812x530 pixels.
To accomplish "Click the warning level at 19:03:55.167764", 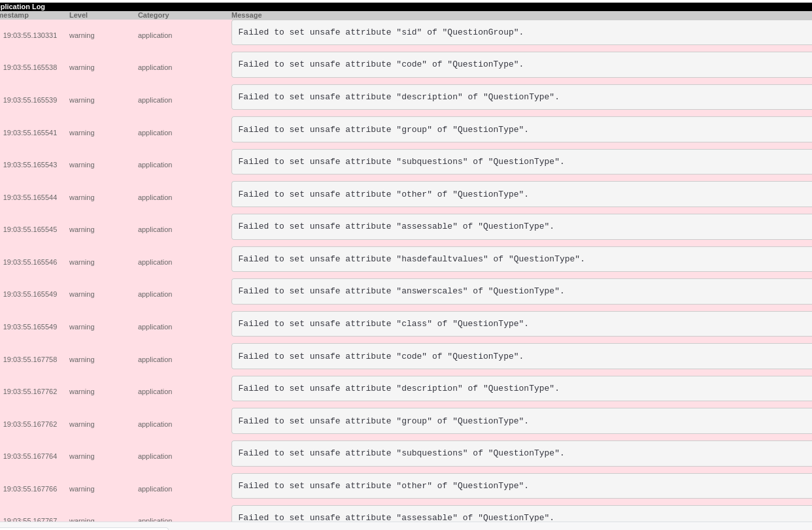I will (x=82, y=456).
